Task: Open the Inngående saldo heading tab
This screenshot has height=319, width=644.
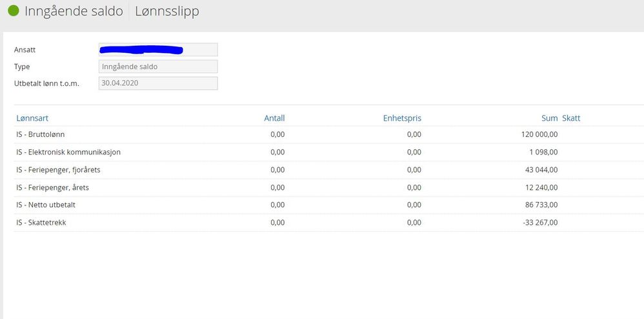Action: [74, 12]
